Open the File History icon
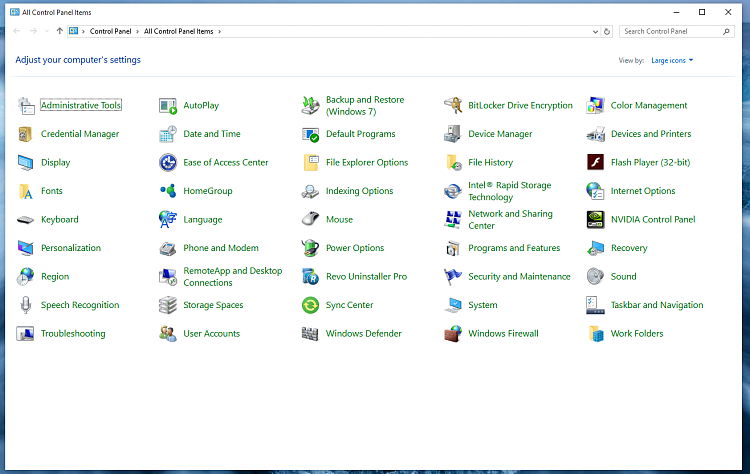 pos(453,163)
